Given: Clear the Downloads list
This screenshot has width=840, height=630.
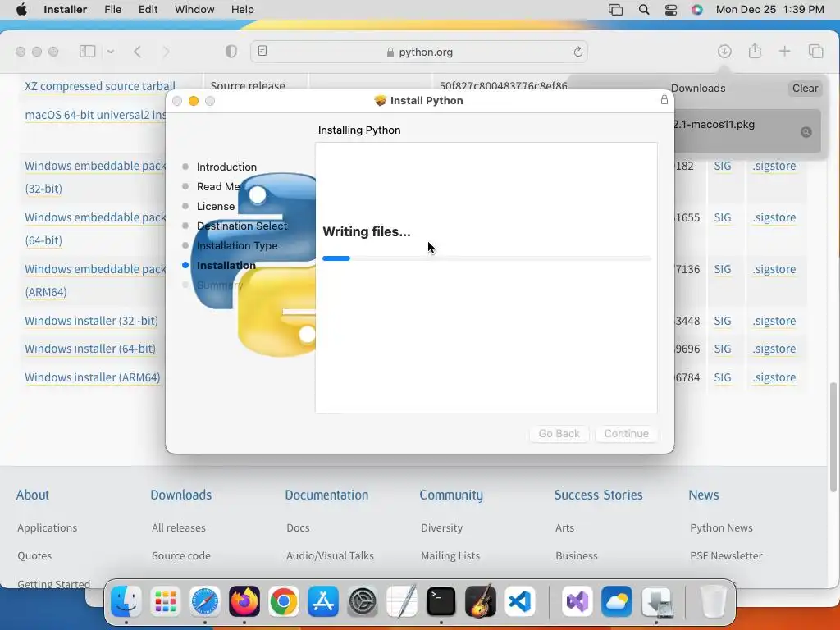Looking at the screenshot, I should [x=805, y=89].
